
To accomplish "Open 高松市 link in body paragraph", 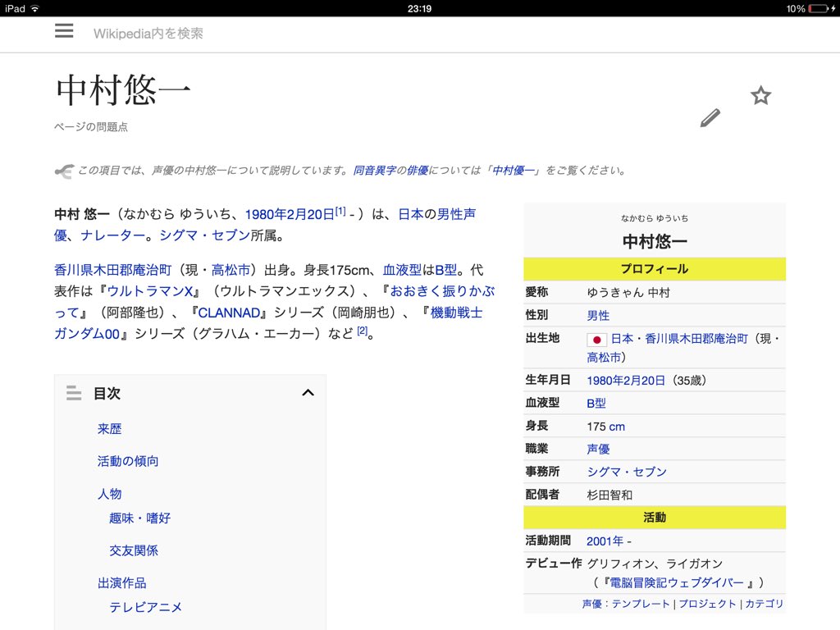I will click(231, 269).
